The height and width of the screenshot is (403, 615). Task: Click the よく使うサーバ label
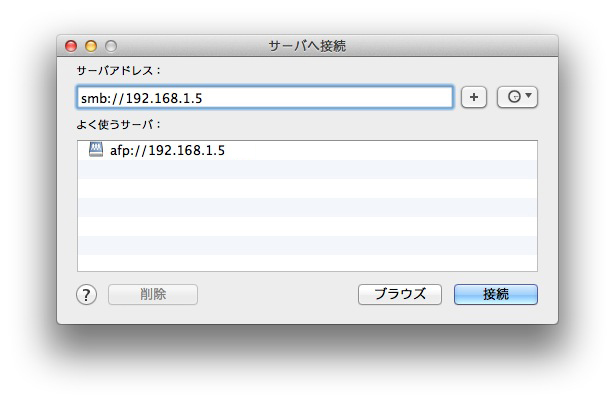pyautogui.click(x=118, y=124)
